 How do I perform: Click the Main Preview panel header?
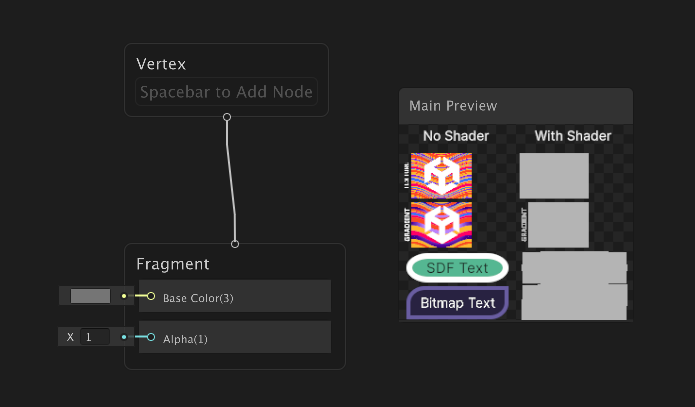pos(515,106)
